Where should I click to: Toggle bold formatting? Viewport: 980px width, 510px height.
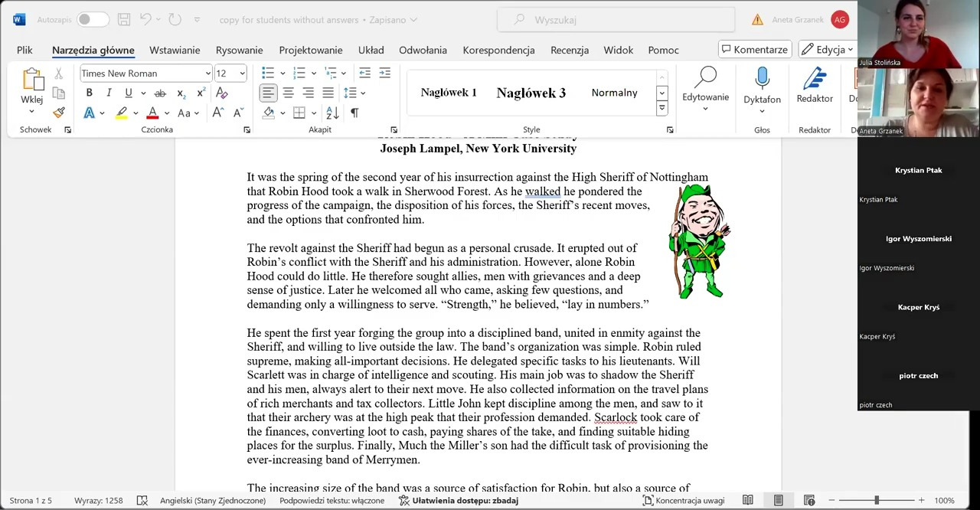tap(89, 93)
